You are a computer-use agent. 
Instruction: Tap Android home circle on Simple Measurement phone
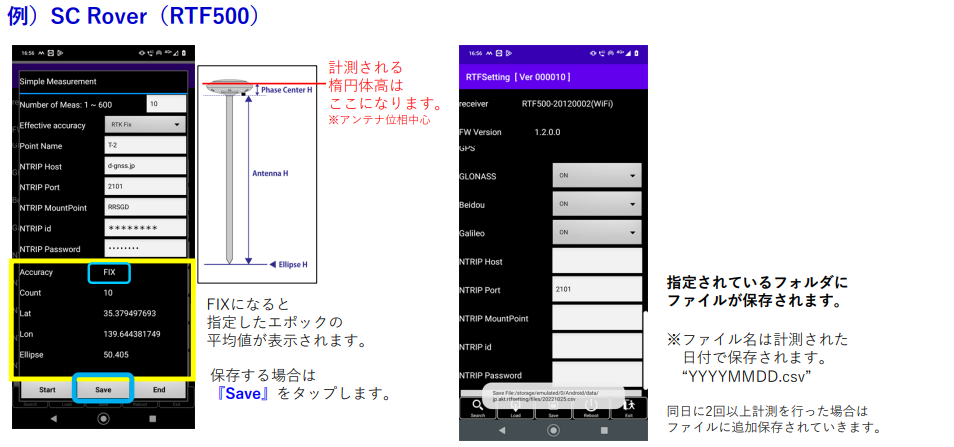coord(103,418)
